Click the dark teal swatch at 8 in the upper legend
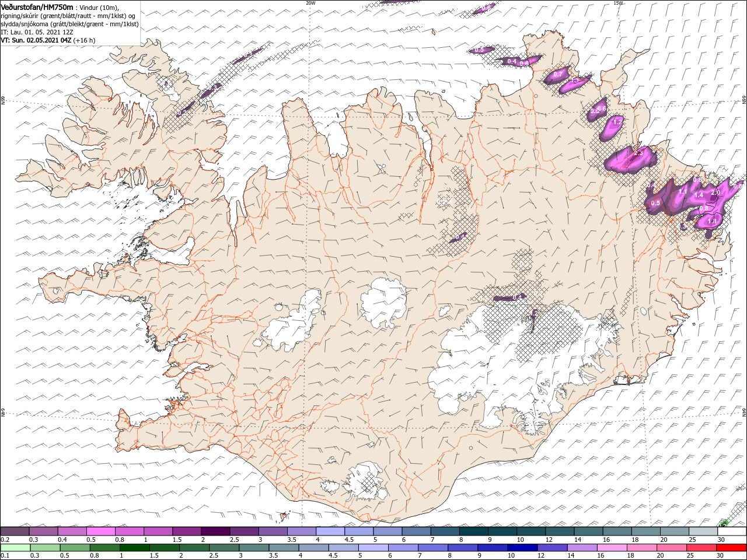The height and width of the screenshot is (560, 747). point(473,531)
